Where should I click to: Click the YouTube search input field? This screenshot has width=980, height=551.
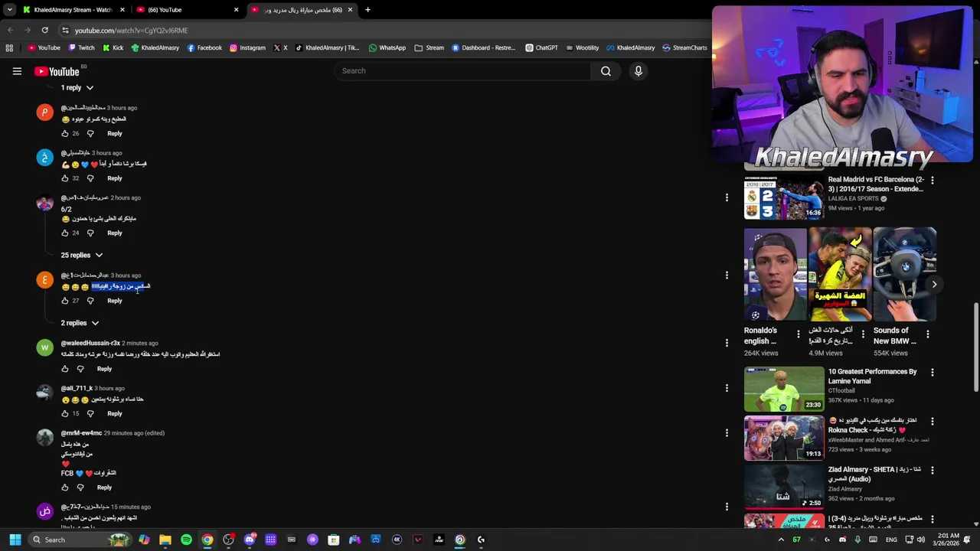[462, 71]
